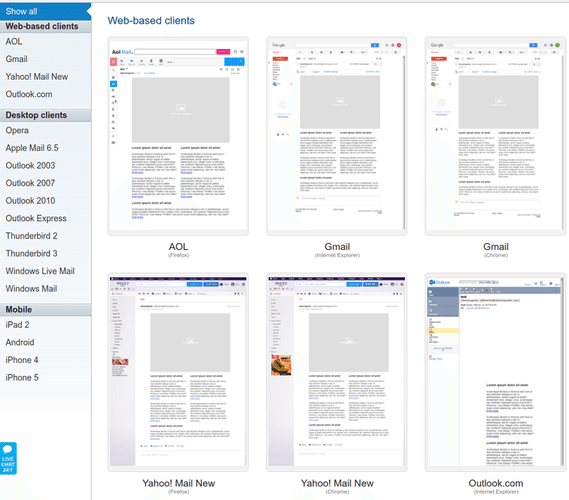569x500 pixels.
Task: Open Gmail Internet Explorer screenshot thumbnail
Action: point(337,136)
